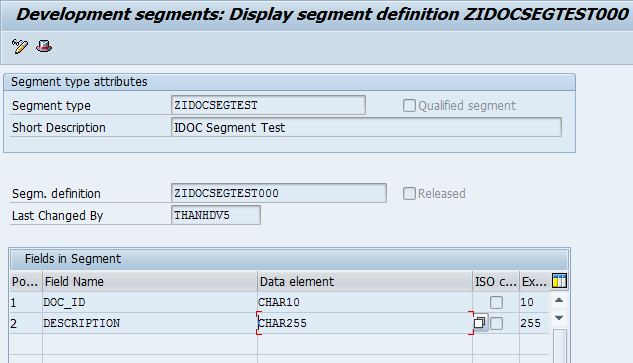
Task: Click the Last Changed By field THANHDV5
Action: [216, 215]
